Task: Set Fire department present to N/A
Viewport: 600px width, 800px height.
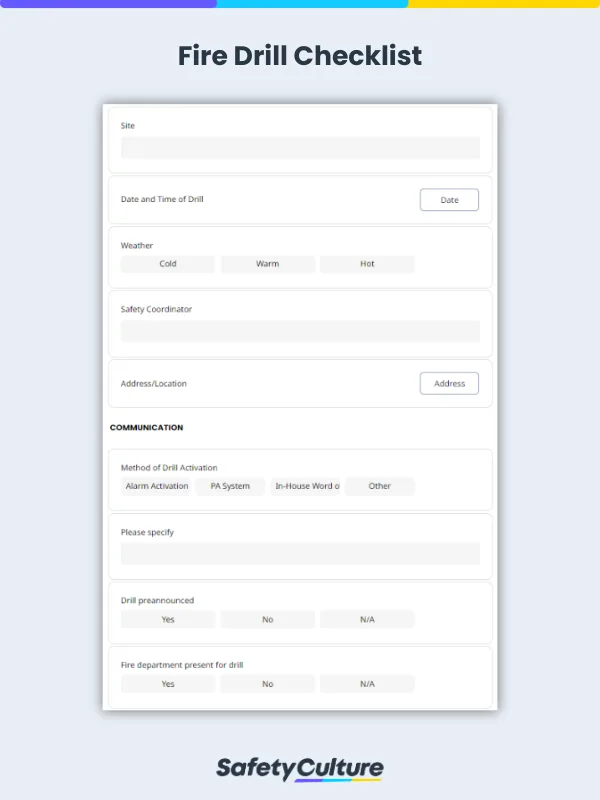Action: click(x=367, y=684)
